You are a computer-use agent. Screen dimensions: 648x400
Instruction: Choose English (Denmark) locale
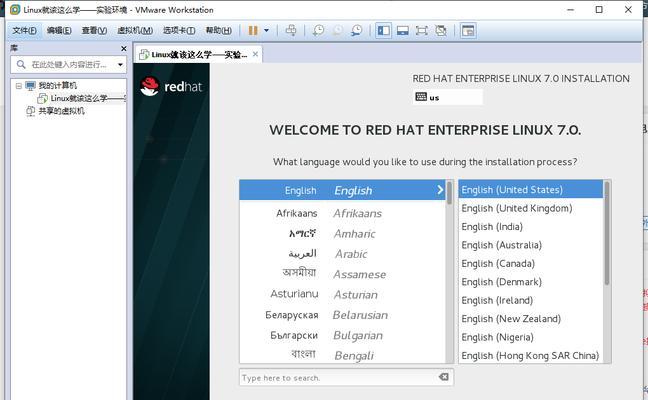pos(531,282)
